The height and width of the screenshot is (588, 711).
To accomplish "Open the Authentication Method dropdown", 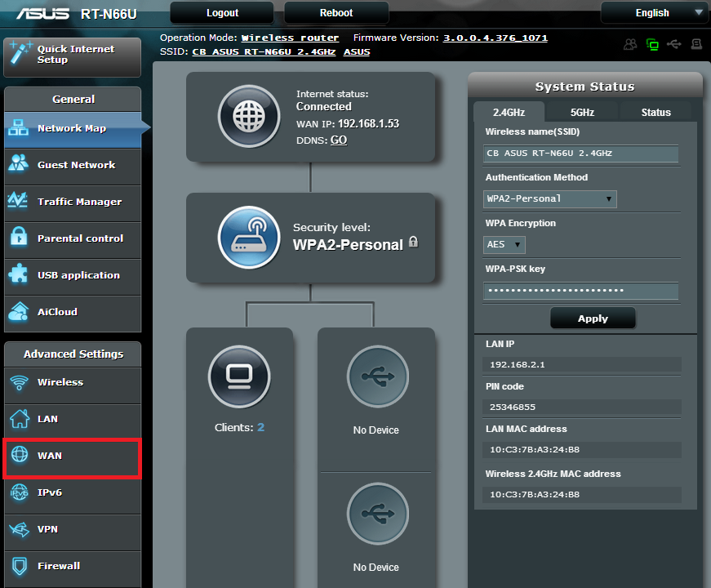I will point(550,198).
